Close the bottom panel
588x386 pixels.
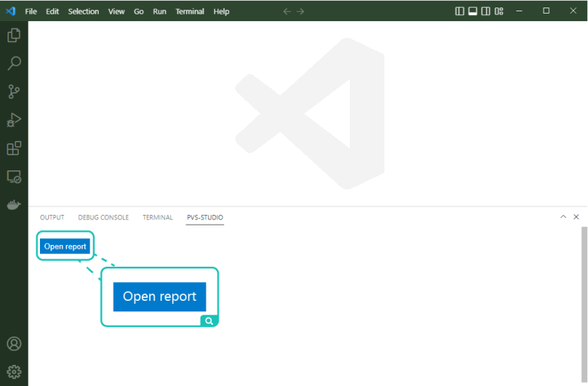pyautogui.click(x=577, y=217)
